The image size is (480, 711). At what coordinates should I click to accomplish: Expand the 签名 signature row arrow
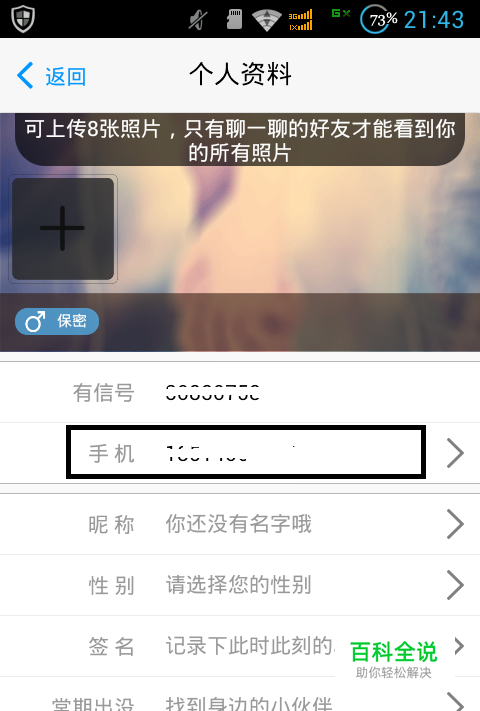click(x=459, y=646)
